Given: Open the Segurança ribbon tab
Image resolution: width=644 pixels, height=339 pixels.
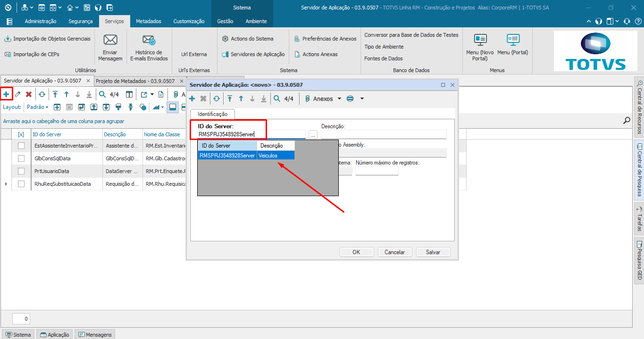Looking at the screenshot, I should [81, 21].
